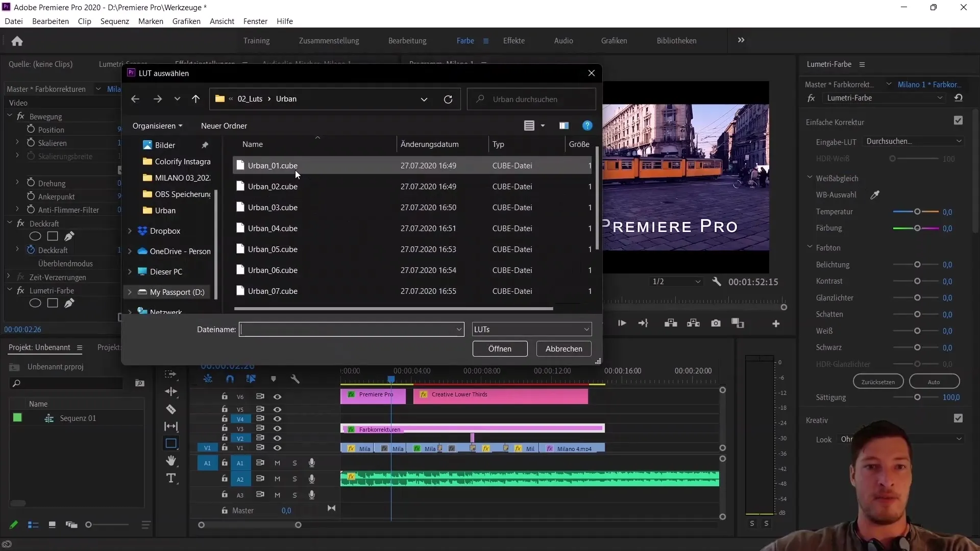Reset the Lumetri-Farbe effect
This screenshot has height=551, width=980.
(x=959, y=98)
